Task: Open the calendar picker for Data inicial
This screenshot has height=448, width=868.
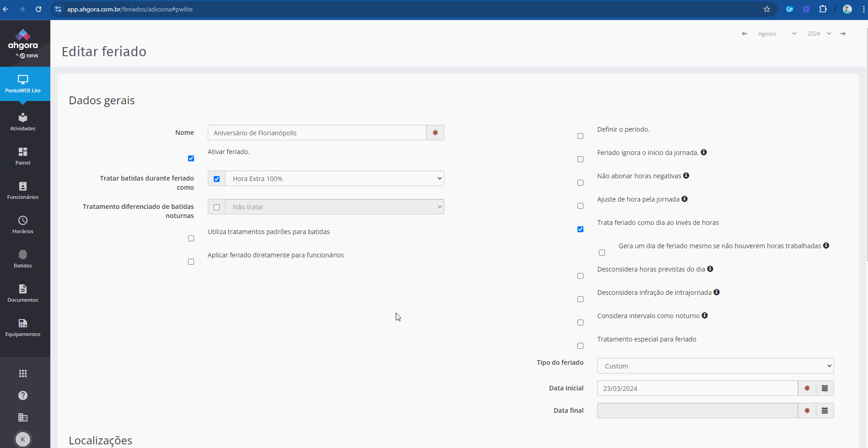Action: pos(825,388)
